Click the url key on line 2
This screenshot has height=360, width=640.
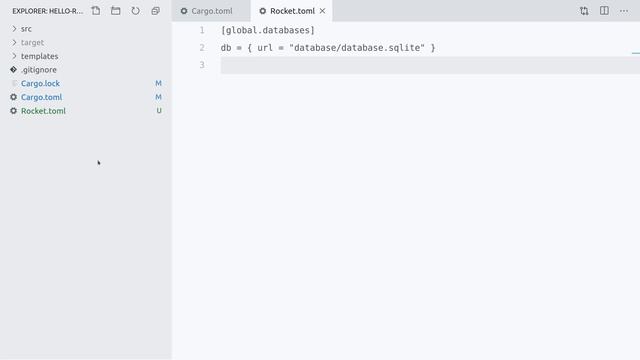pos(265,48)
